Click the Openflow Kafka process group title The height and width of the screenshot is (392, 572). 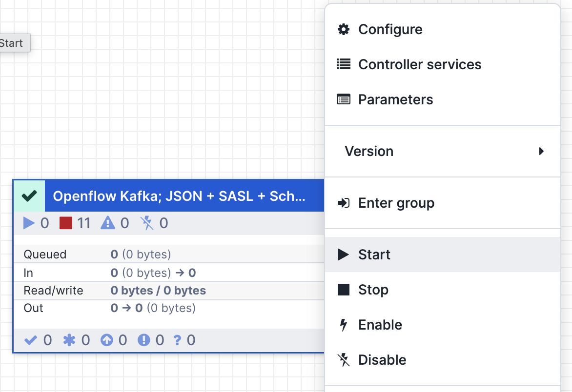point(179,196)
